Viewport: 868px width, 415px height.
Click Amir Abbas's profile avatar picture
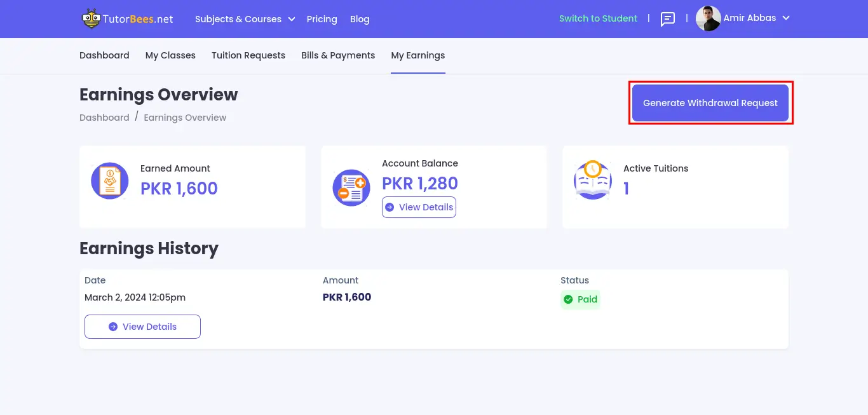tap(707, 18)
